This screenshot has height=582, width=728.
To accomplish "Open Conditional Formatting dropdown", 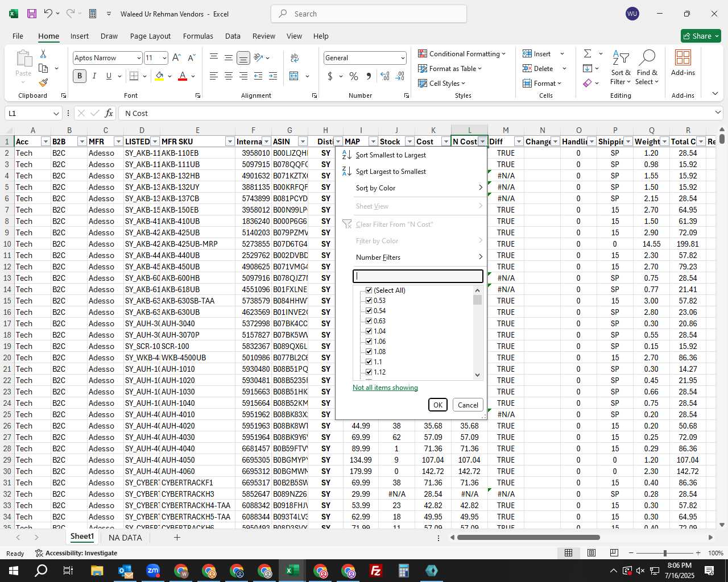I will coord(462,53).
